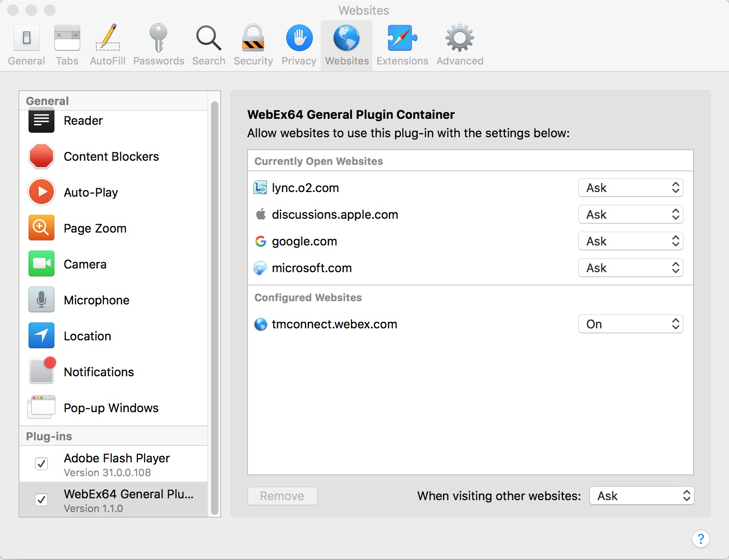729x560 pixels.
Task: Select the Microphone icon in sidebar
Action: (41, 300)
